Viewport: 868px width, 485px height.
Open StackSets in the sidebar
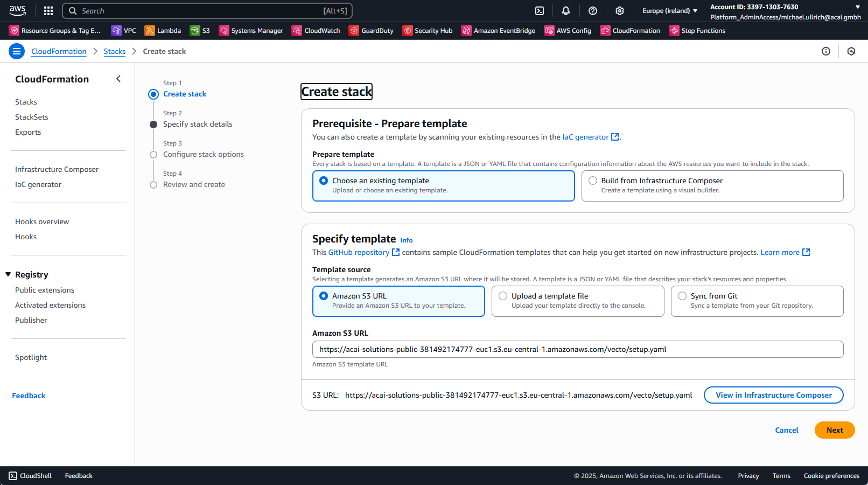32,117
